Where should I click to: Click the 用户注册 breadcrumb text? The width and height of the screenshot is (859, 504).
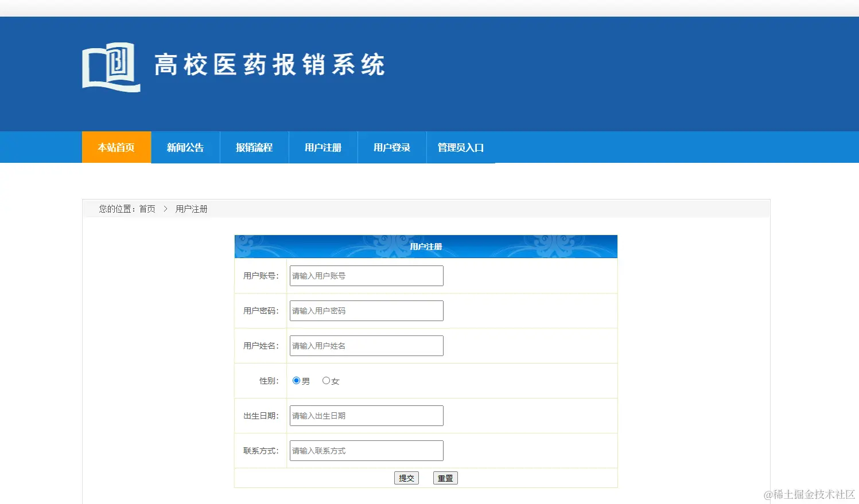191,209
